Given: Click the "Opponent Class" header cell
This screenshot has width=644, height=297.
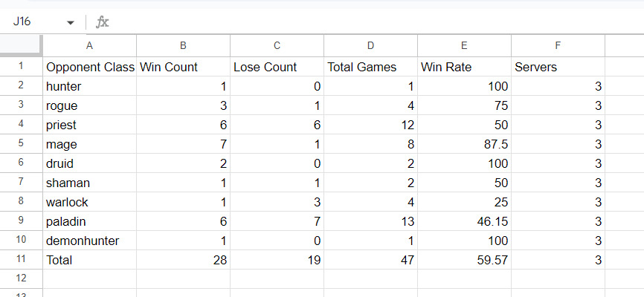Looking at the screenshot, I should pyautogui.click(x=89, y=67).
